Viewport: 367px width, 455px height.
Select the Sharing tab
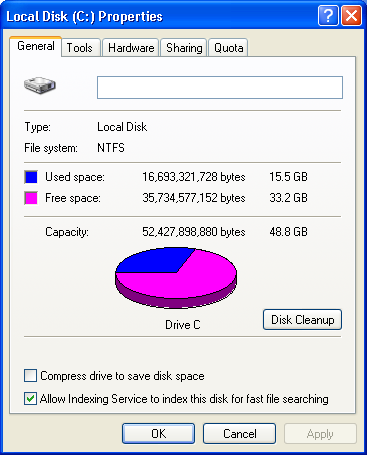click(x=184, y=48)
